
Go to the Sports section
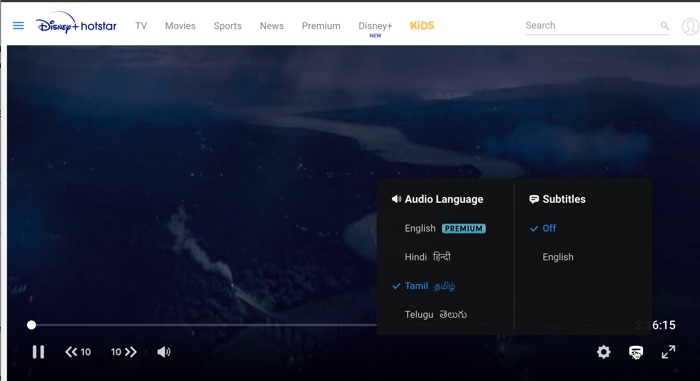(227, 26)
